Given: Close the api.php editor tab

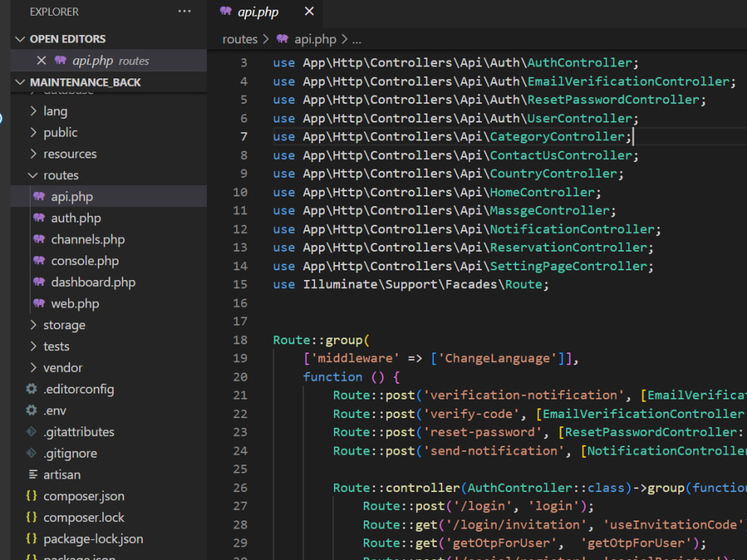Looking at the screenshot, I should coord(309,11).
